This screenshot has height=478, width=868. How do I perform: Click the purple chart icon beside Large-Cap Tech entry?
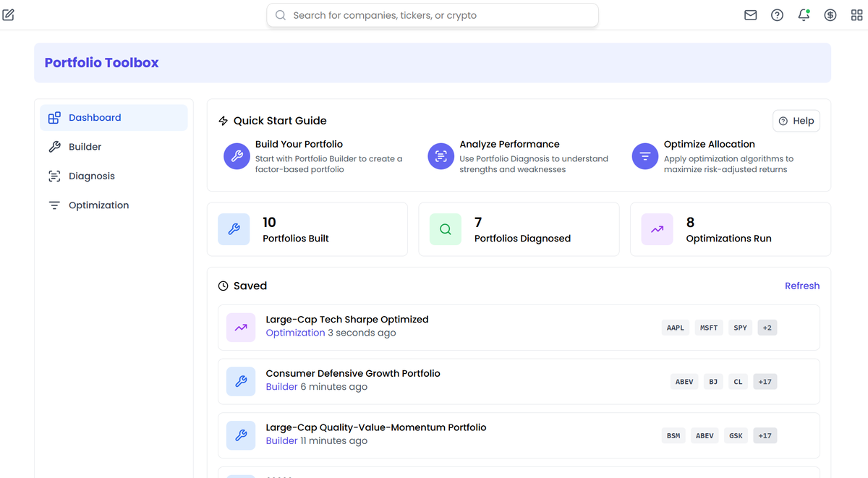tap(241, 328)
